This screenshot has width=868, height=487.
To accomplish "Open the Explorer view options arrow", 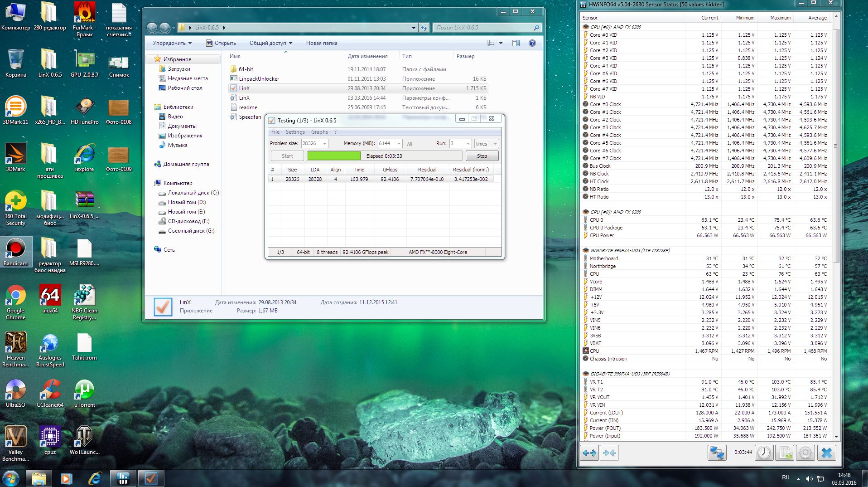I will 501,43.
